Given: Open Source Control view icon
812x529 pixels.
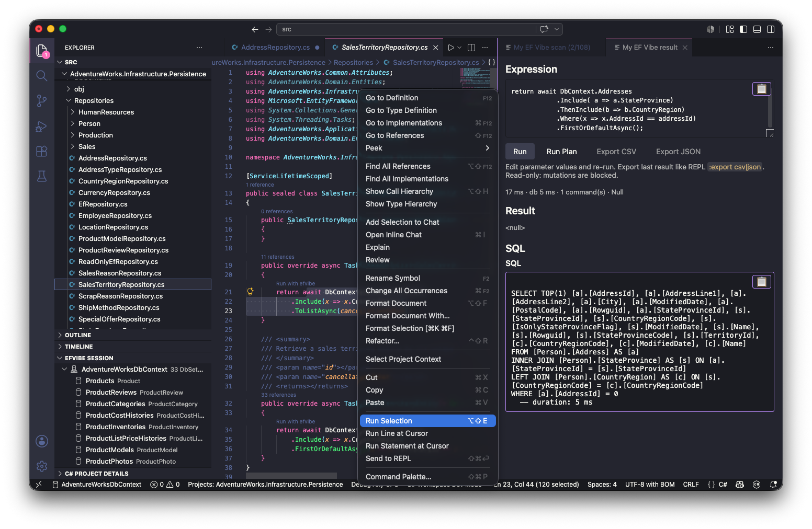Looking at the screenshot, I should tap(42, 101).
